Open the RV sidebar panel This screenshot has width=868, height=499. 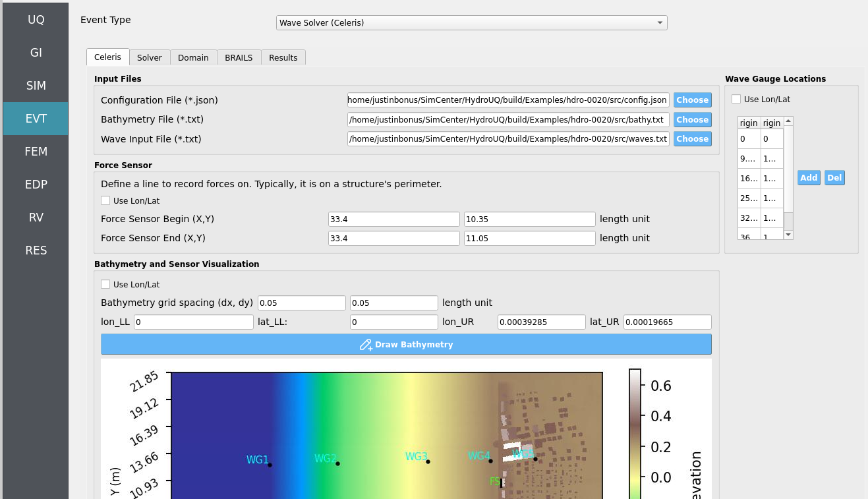point(36,218)
